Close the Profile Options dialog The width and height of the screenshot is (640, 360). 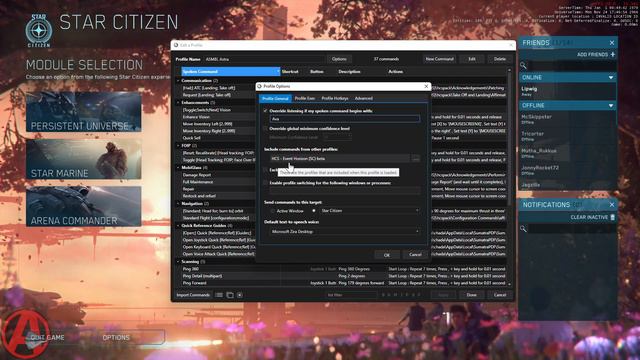pos(426,86)
